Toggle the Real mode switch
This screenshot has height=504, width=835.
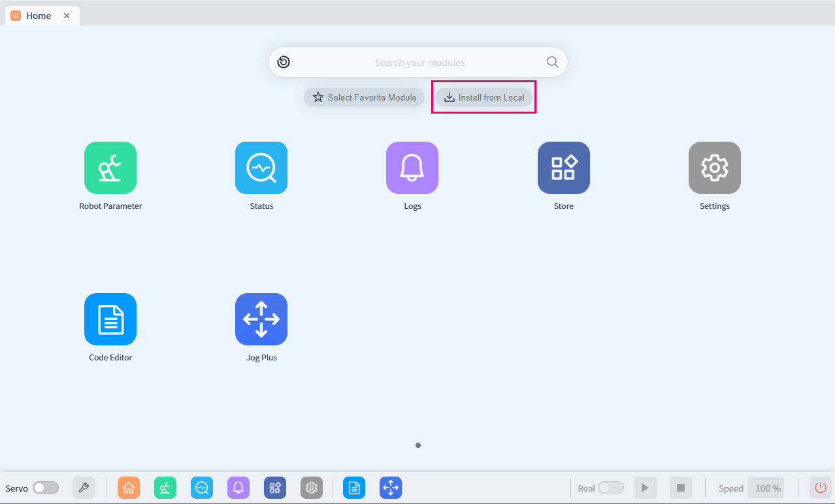[x=610, y=488]
